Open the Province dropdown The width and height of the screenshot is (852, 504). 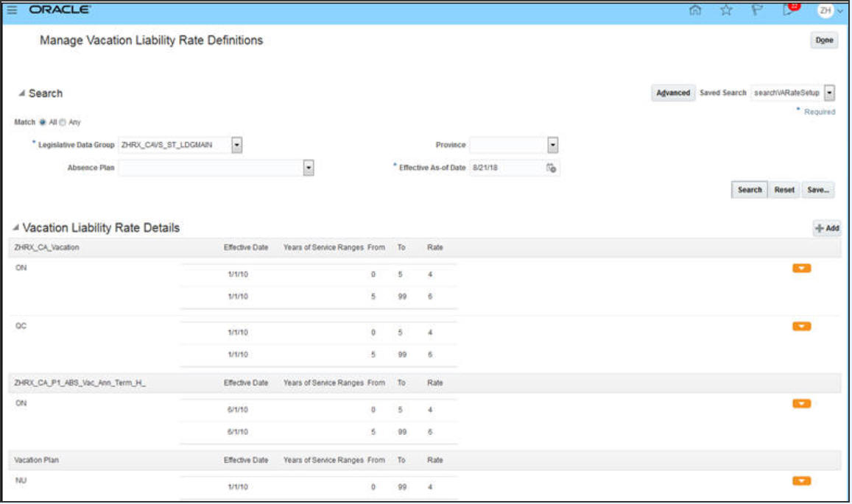tap(552, 145)
